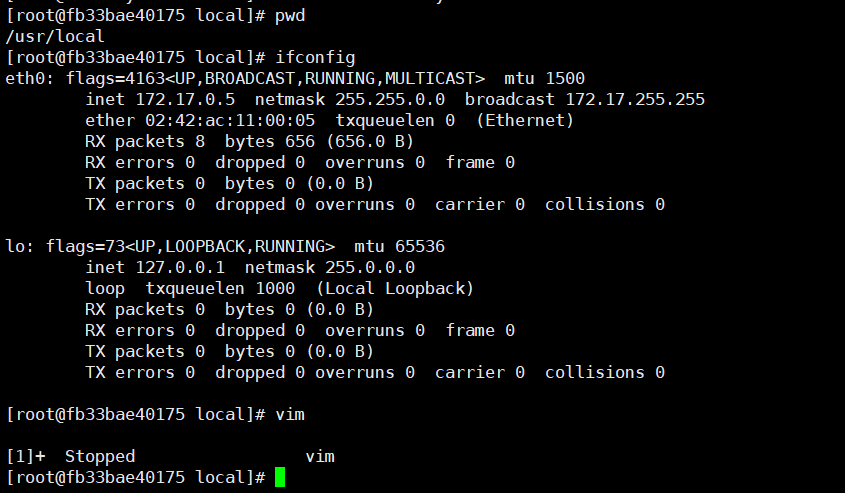Click the 'vim' command after prompt
Viewport: 845px width, 493px height.
[x=290, y=415]
